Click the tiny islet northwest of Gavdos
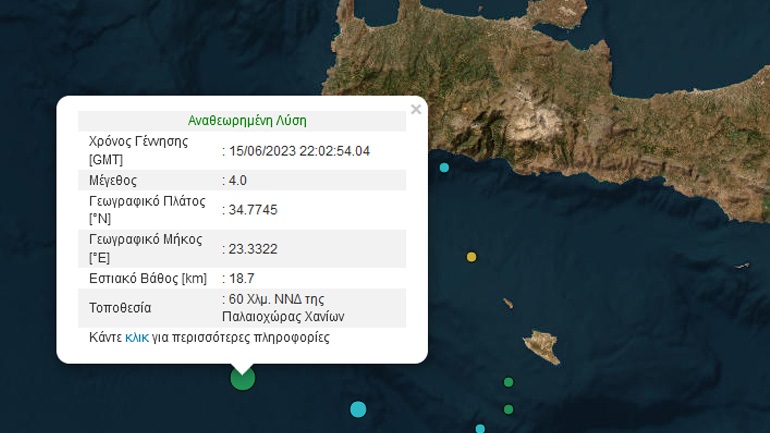The width and height of the screenshot is (770, 433). click(x=508, y=303)
